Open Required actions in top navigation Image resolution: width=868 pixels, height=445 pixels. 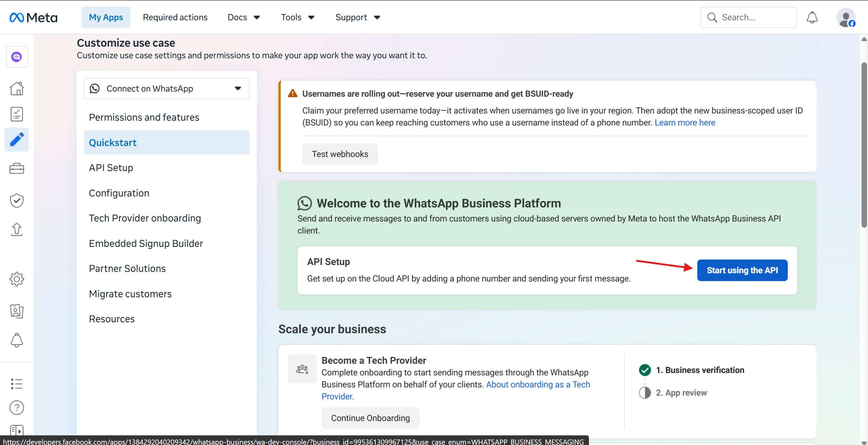175,17
